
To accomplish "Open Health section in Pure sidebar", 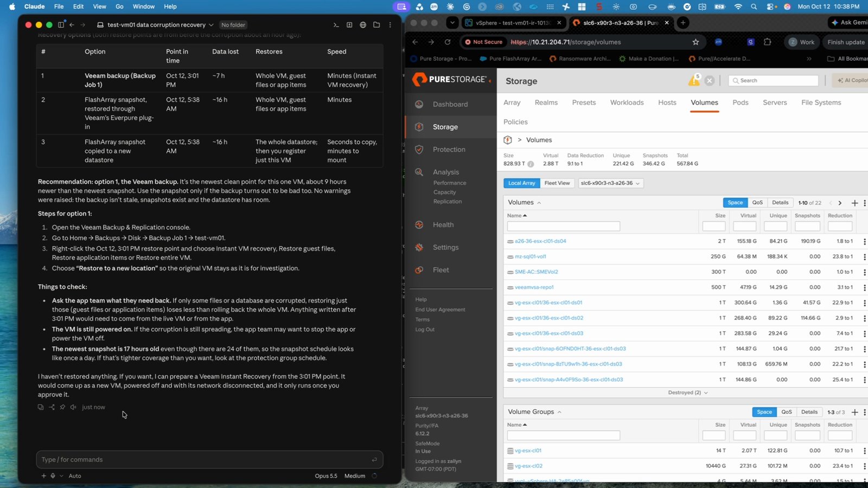I will (443, 224).
